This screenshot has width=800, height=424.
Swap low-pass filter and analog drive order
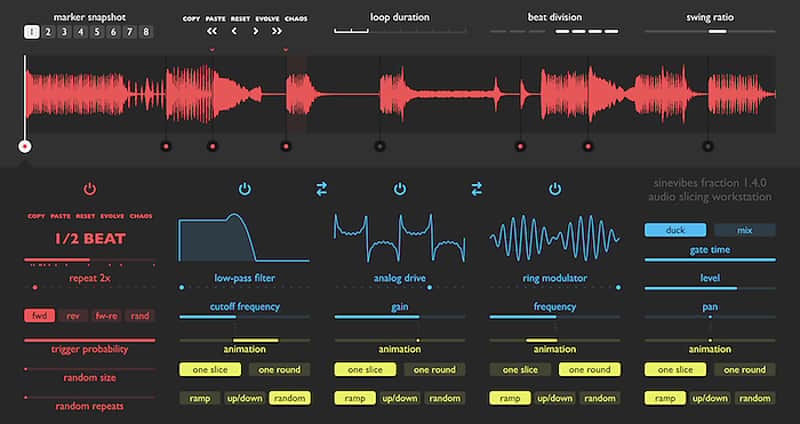point(321,189)
